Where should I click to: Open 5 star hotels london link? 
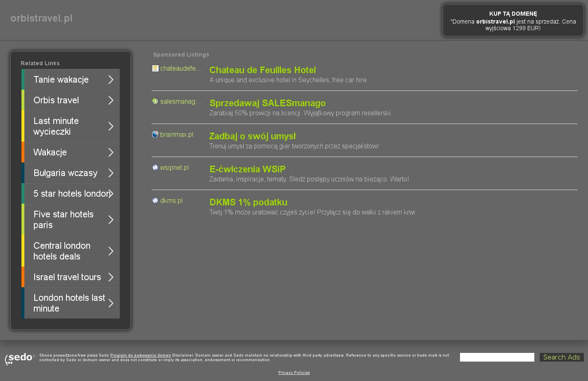(70, 194)
